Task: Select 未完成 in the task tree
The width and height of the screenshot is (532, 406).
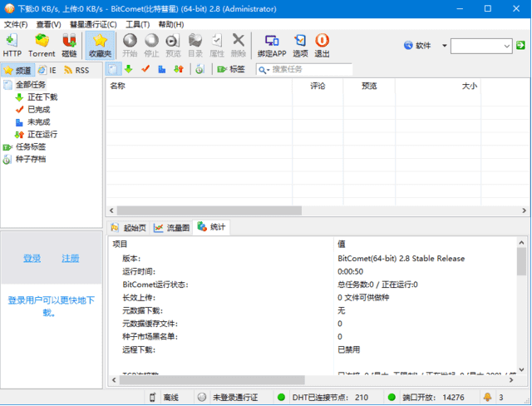Action: tap(38, 121)
